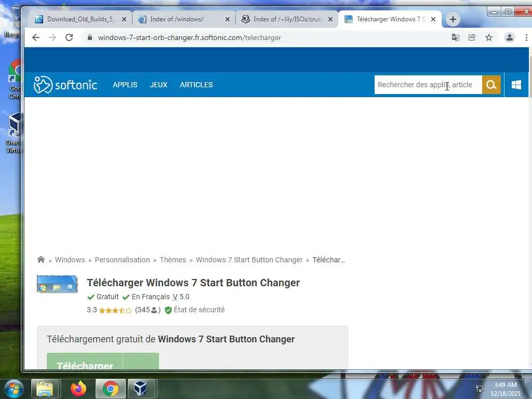Switch to the Index of /windows/ tab
532x399 pixels.
tap(184, 19)
